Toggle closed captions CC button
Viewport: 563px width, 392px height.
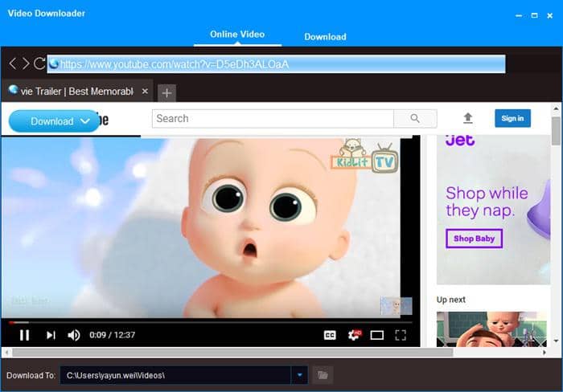point(330,335)
